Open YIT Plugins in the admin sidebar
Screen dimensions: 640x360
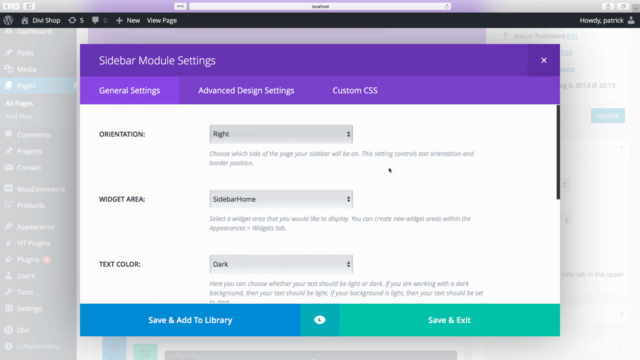click(x=33, y=243)
